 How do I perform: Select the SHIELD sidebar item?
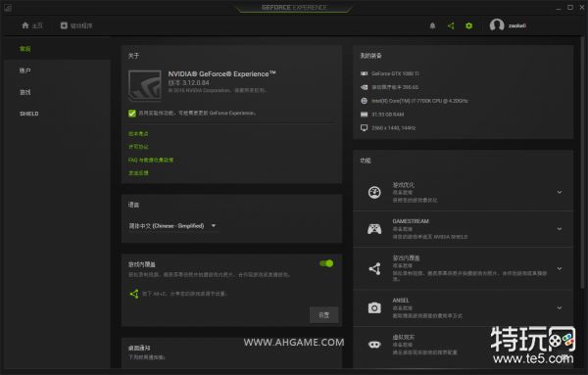tap(28, 114)
